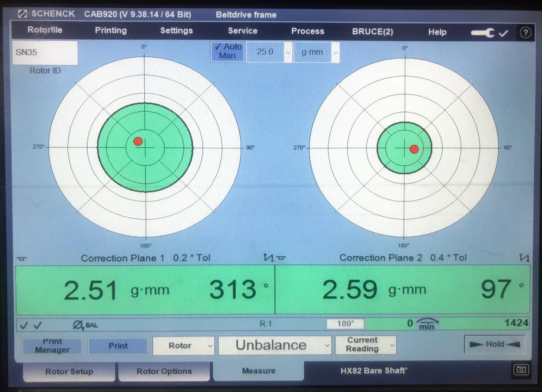Toggle the Hold measurement button

(495, 344)
